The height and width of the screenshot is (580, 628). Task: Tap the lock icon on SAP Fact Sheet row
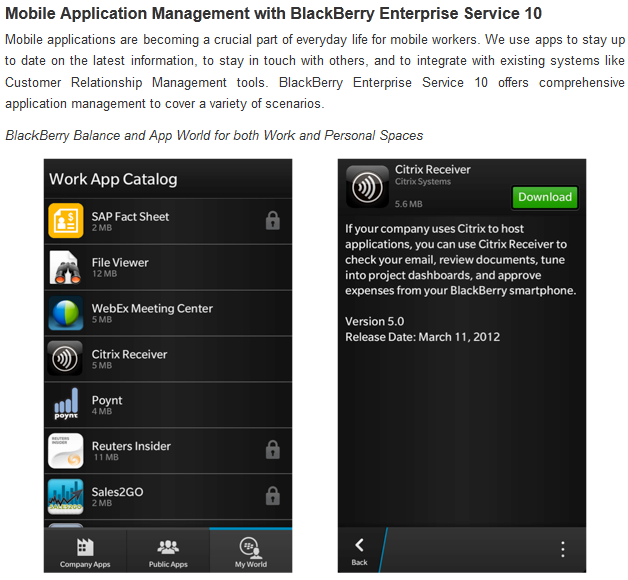pos(273,220)
